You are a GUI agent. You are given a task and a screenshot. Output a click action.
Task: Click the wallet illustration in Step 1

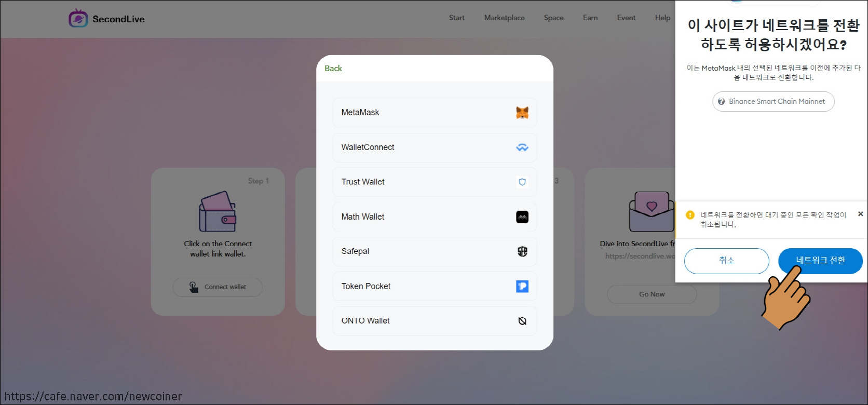coord(218,212)
